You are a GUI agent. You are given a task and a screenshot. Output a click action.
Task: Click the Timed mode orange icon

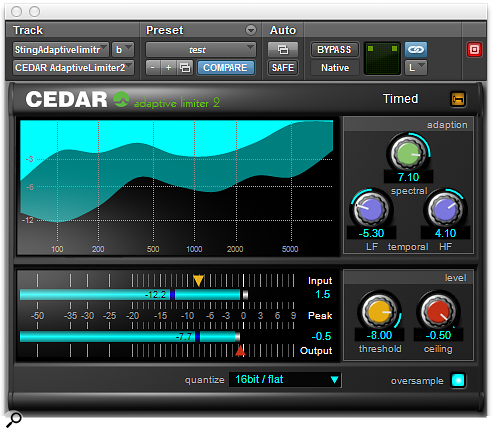pos(458,99)
